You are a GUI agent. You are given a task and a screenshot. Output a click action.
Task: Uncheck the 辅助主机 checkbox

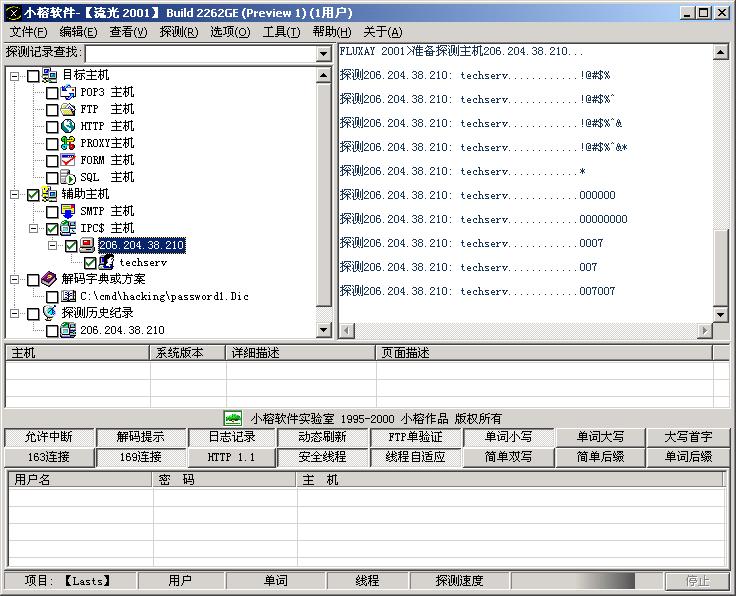tap(33, 195)
